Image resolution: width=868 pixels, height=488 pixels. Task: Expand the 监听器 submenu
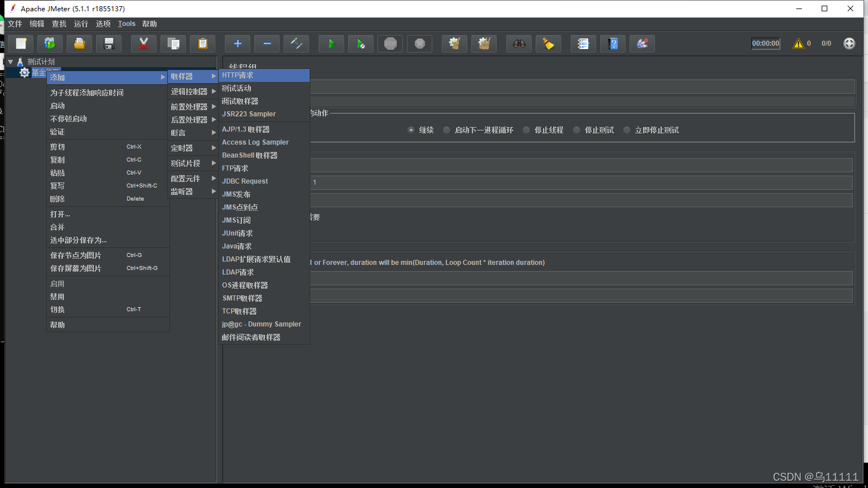click(193, 191)
